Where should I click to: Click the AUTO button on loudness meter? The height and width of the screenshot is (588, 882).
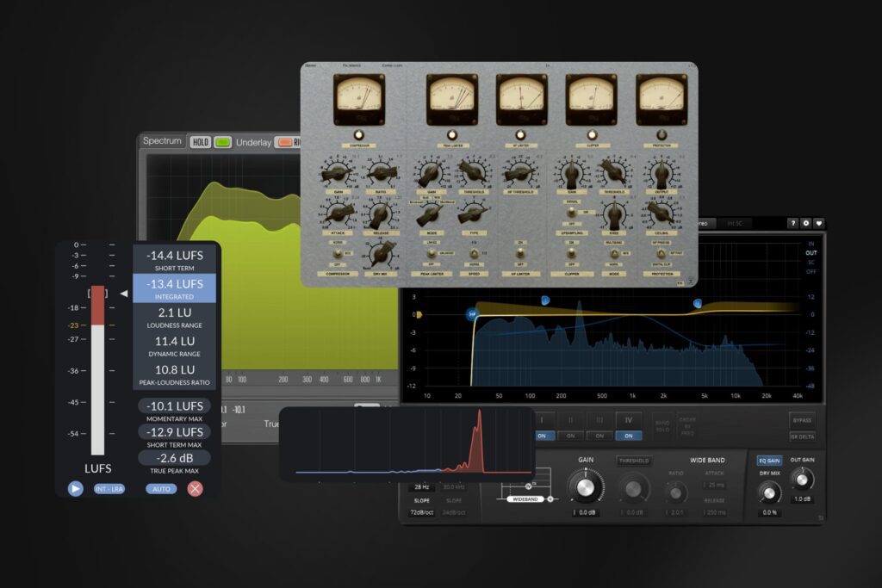click(x=161, y=489)
